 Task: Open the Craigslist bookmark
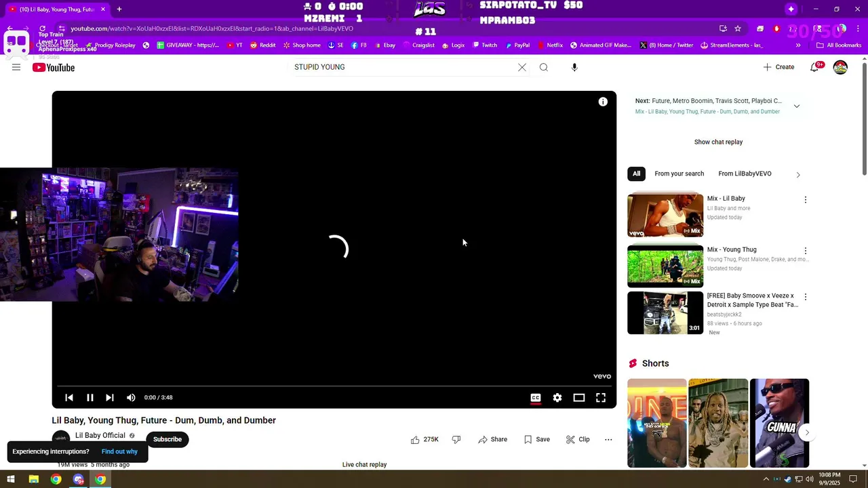click(418, 45)
